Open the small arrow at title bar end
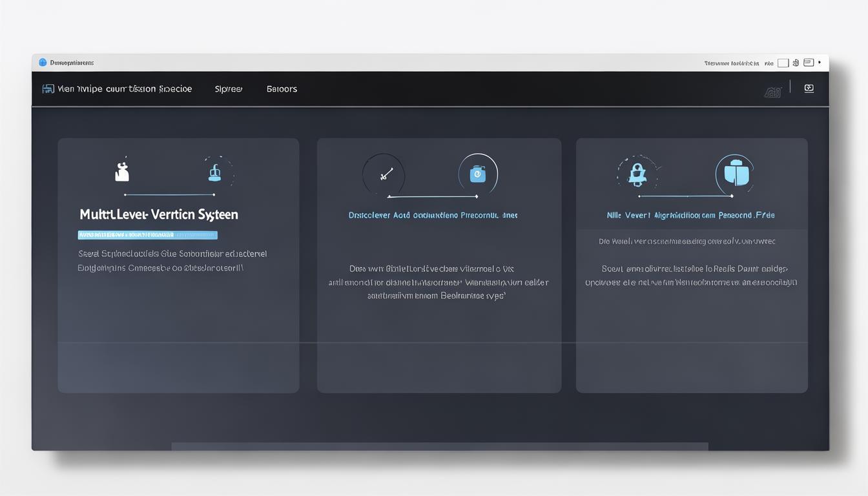The width and height of the screenshot is (868, 496). pyautogui.click(x=820, y=63)
